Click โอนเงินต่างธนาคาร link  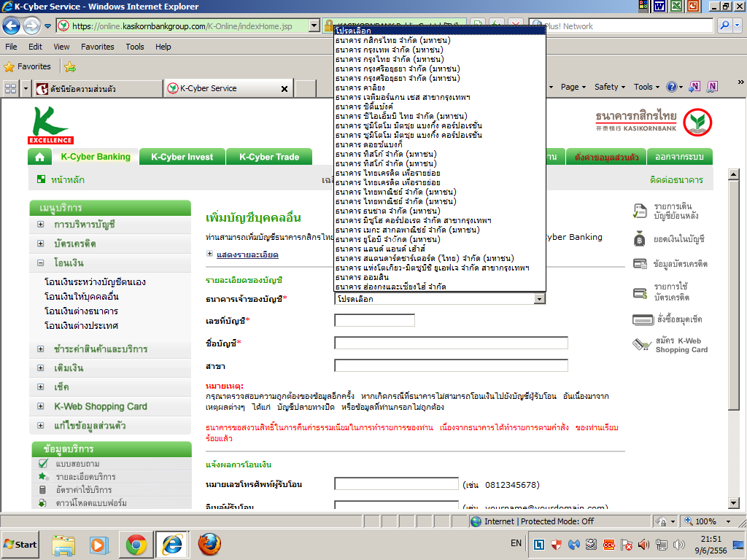[81, 311]
